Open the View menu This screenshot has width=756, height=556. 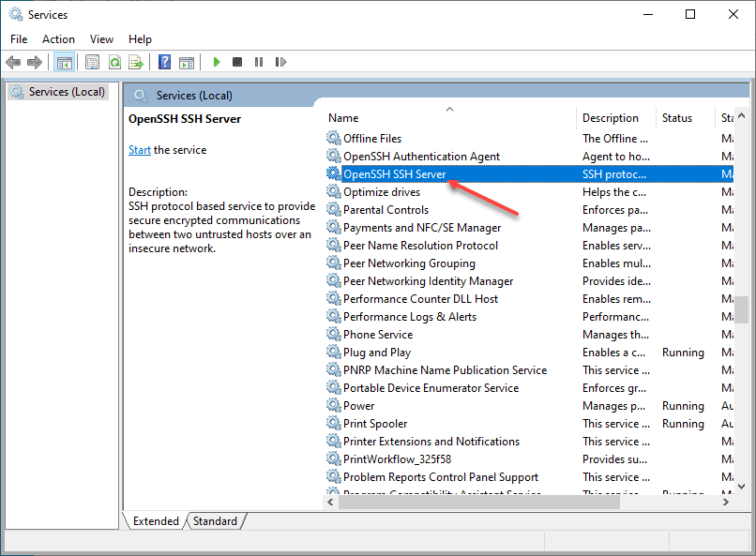tap(101, 39)
